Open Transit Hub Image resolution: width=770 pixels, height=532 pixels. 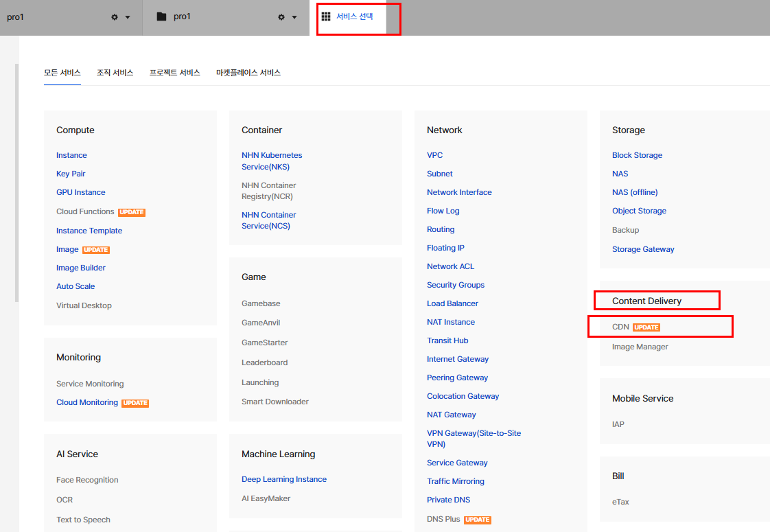click(x=447, y=341)
